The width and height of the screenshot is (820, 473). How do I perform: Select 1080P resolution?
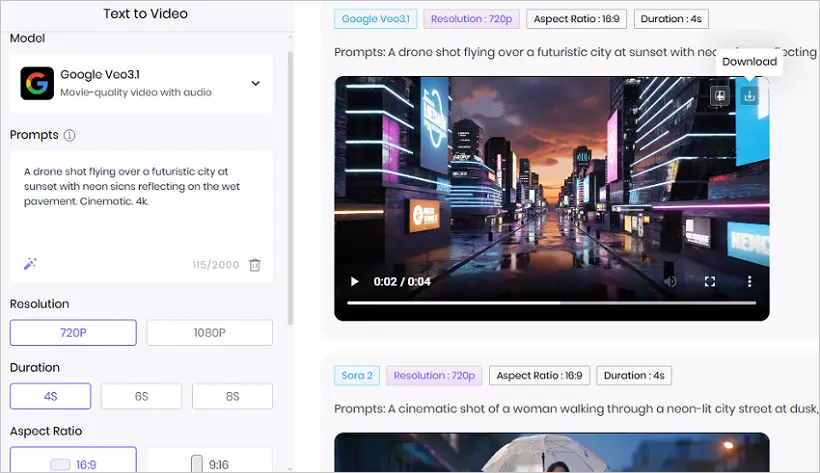click(x=210, y=333)
